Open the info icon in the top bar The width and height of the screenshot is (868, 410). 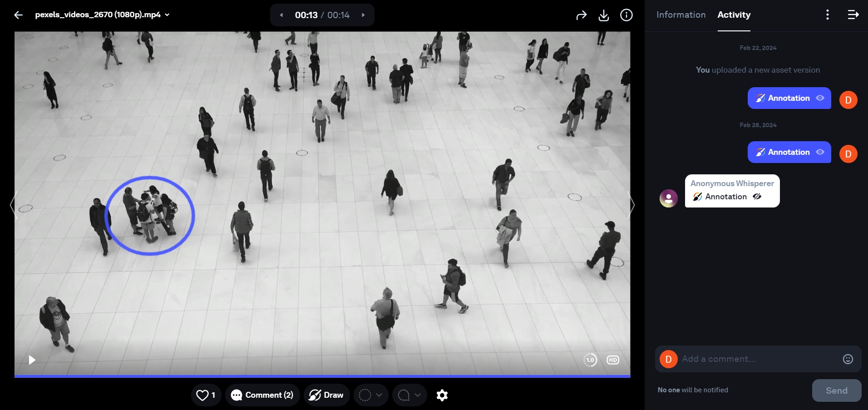626,15
